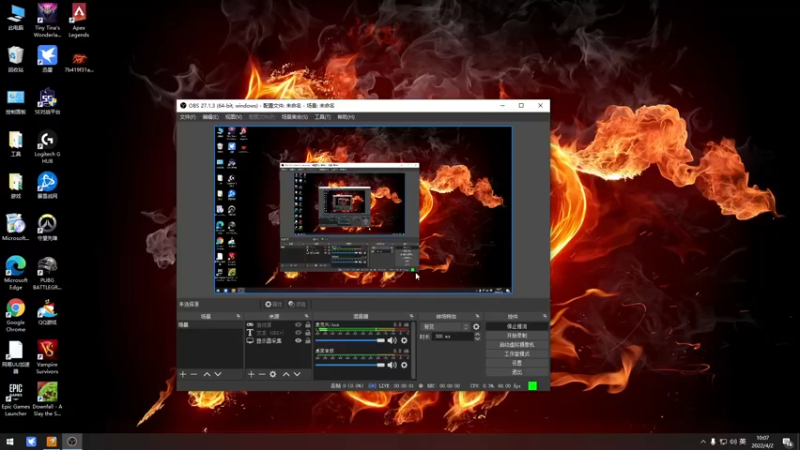The width and height of the screenshot is (800, 450).
Task: Open the 帮助(H) menu
Action: tap(346, 117)
